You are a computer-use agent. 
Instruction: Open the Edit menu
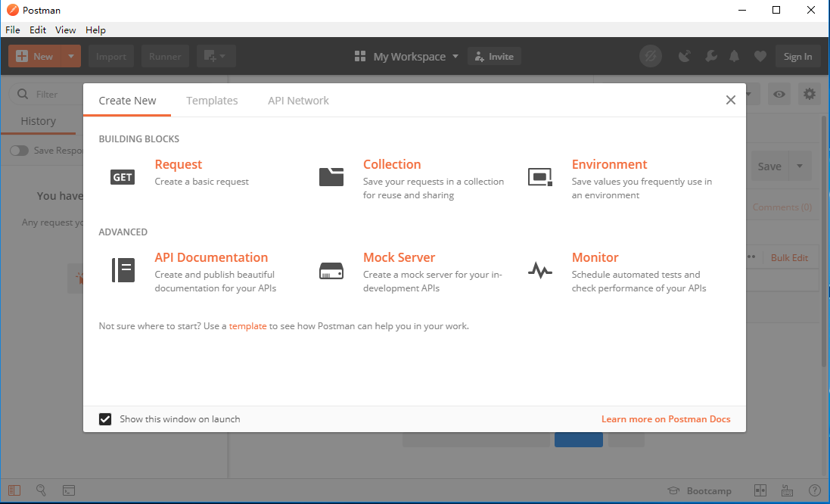click(x=38, y=30)
